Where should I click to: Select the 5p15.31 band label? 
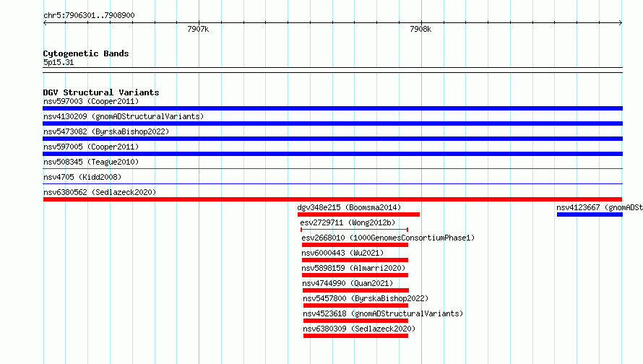click(x=59, y=62)
